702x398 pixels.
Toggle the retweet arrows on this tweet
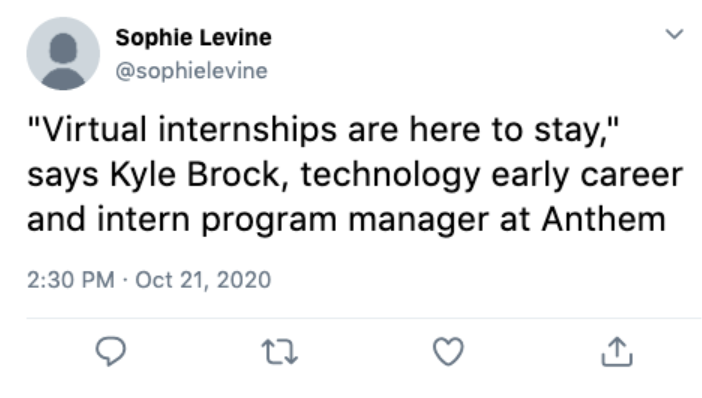[x=279, y=352]
